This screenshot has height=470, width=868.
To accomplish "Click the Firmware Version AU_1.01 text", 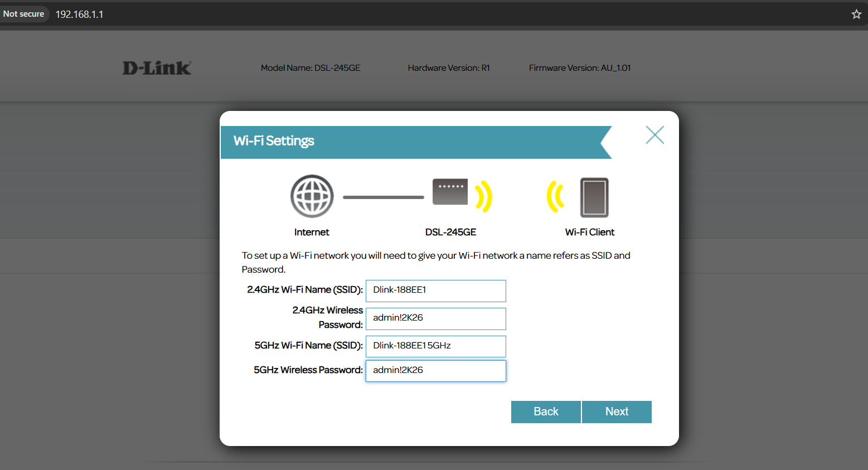I will (x=579, y=68).
